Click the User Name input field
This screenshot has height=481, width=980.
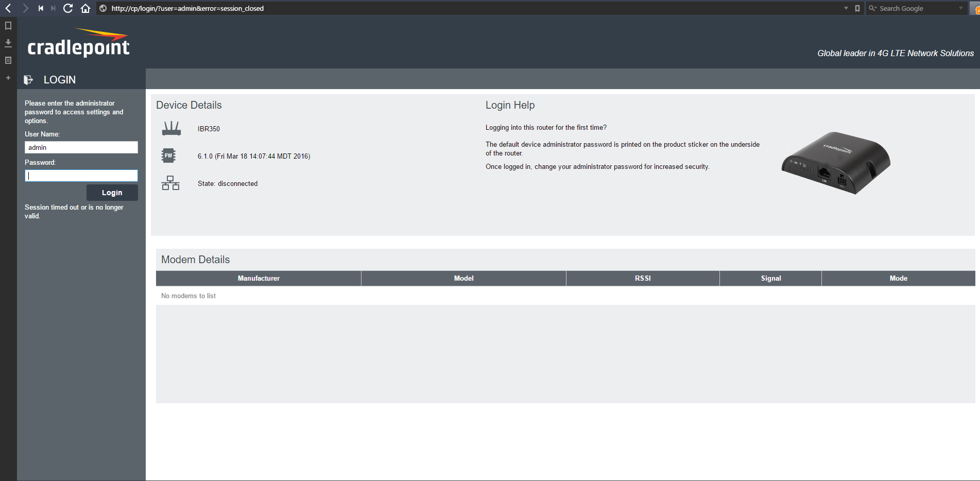point(81,147)
